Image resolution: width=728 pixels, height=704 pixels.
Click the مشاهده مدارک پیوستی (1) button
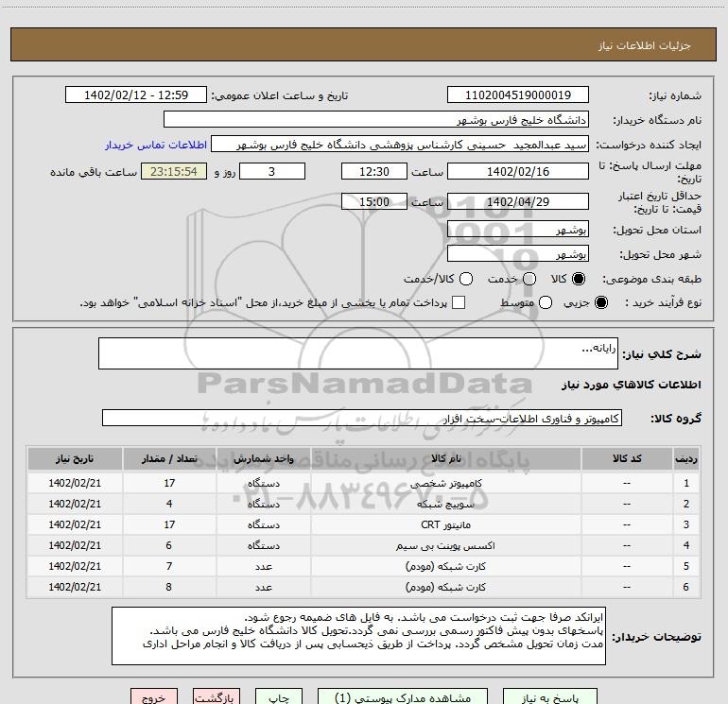click(403, 696)
